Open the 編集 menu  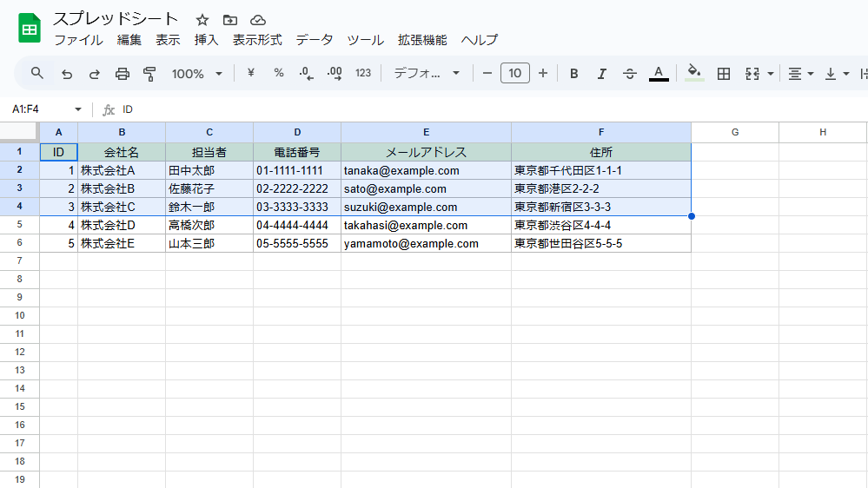[129, 40]
